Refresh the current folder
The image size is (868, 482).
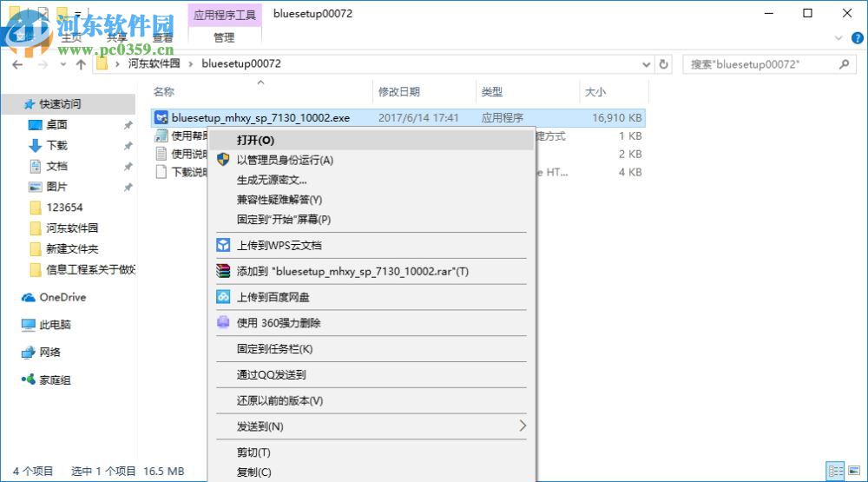pos(663,64)
